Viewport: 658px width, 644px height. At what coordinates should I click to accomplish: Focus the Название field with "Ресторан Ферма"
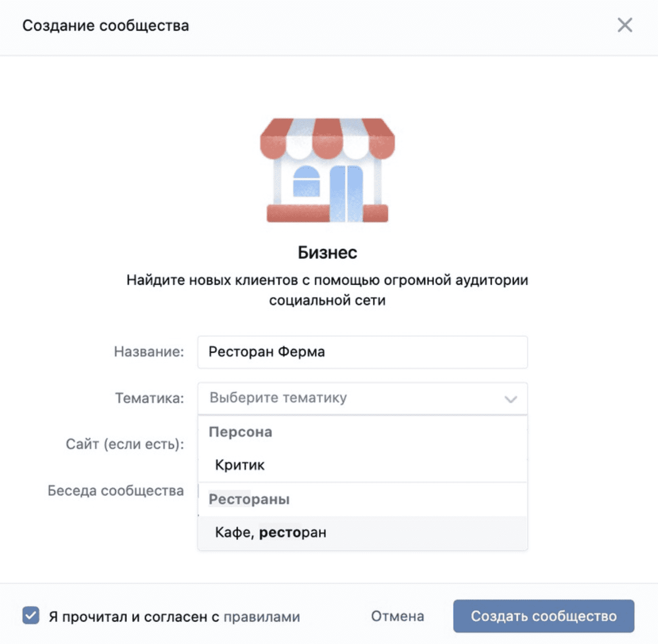point(362,352)
